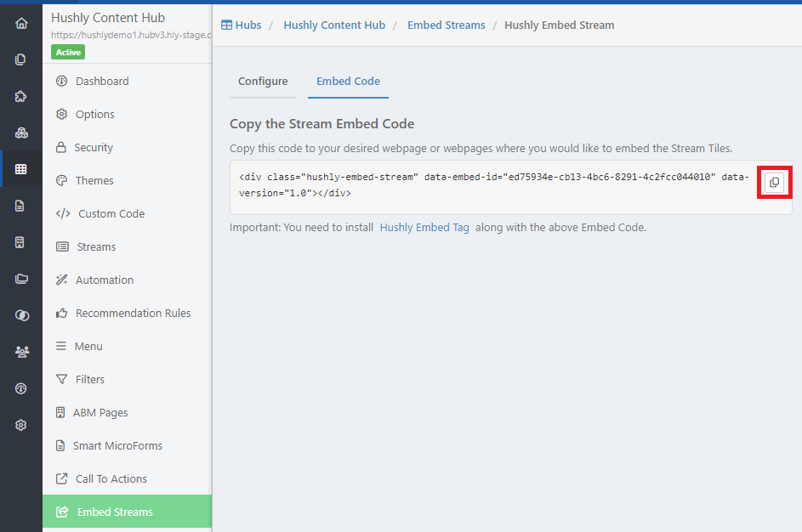Open the home icon in dark rail

[21, 24]
